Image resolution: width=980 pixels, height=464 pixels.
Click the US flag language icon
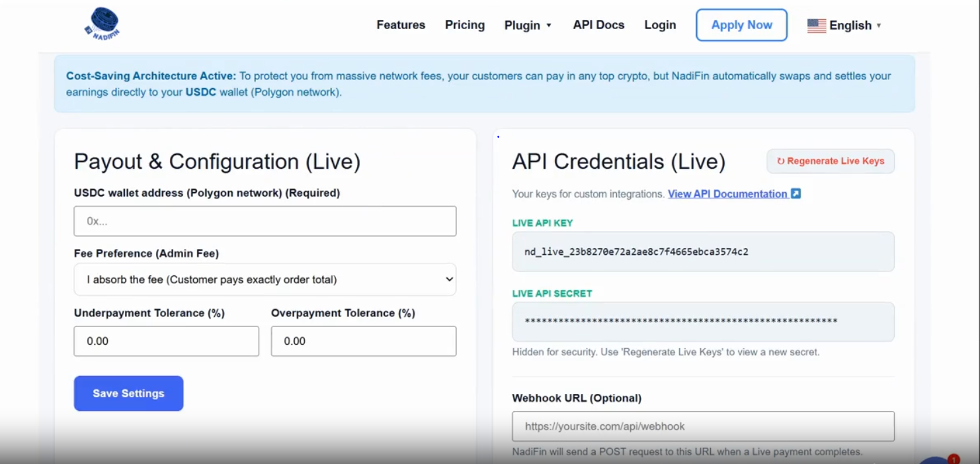tap(817, 26)
